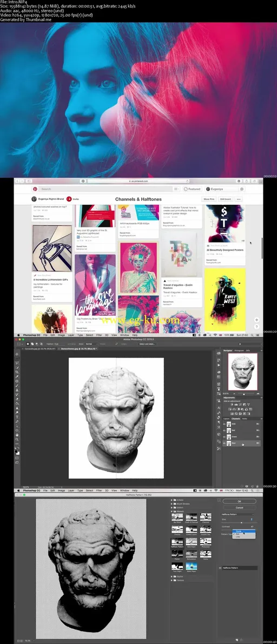Expand the Artistic filter folder
Image resolution: width=277 pixels, height=644 pixels.
pyautogui.click(x=172, y=500)
